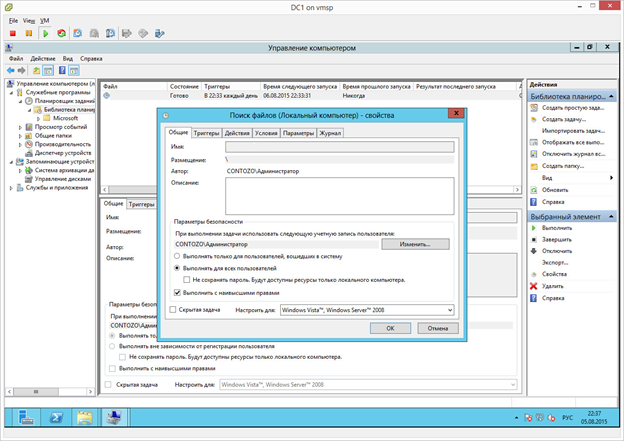
Task: Open the Справка menu
Action: tap(91, 59)
